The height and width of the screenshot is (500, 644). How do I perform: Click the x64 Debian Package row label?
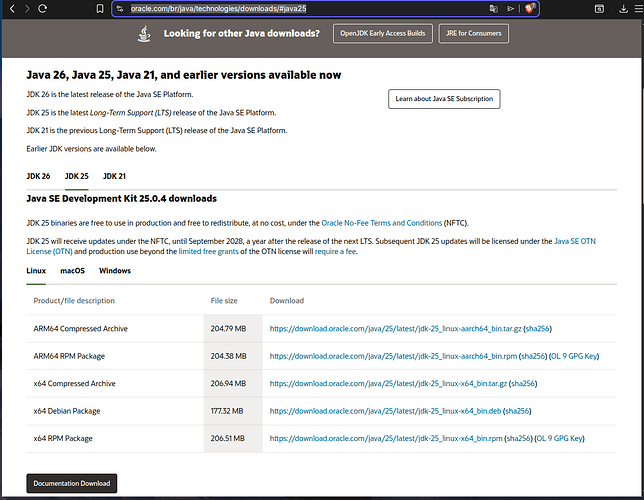click(x=67, y=411)
